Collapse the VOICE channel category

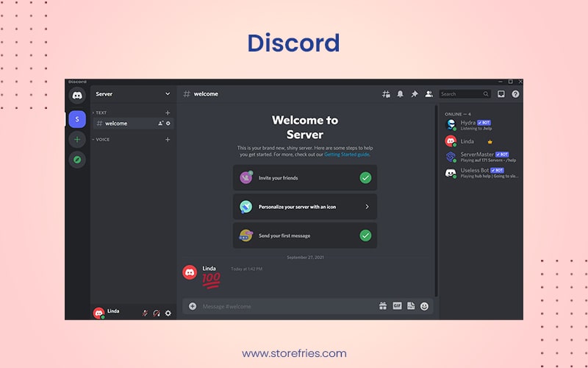point(102,139)
